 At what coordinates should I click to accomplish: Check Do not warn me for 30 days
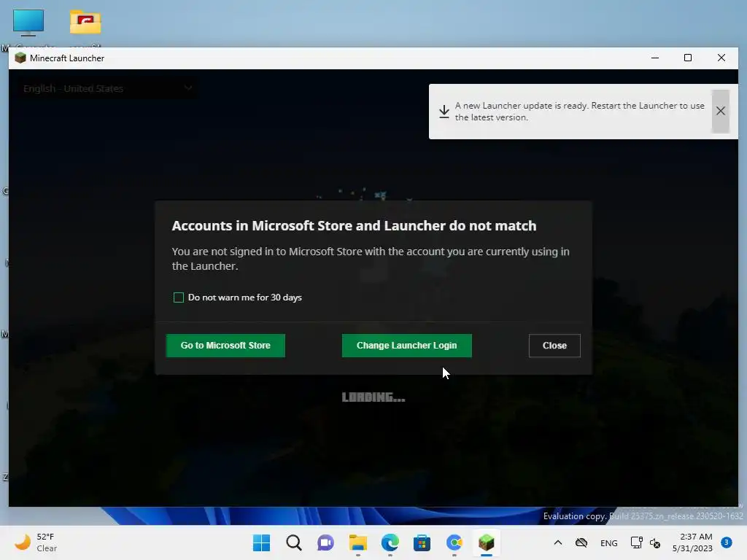(x=179, y=297)
